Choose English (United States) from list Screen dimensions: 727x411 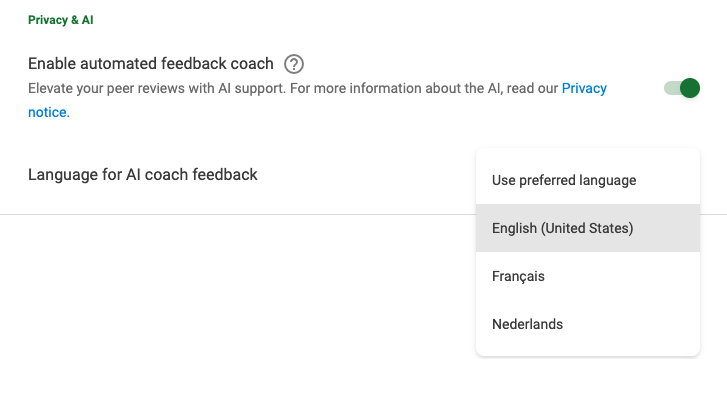(588, 228)
